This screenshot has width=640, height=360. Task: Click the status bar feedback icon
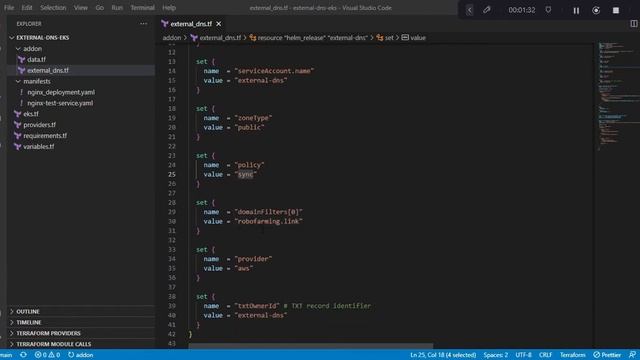click(632, 355)
